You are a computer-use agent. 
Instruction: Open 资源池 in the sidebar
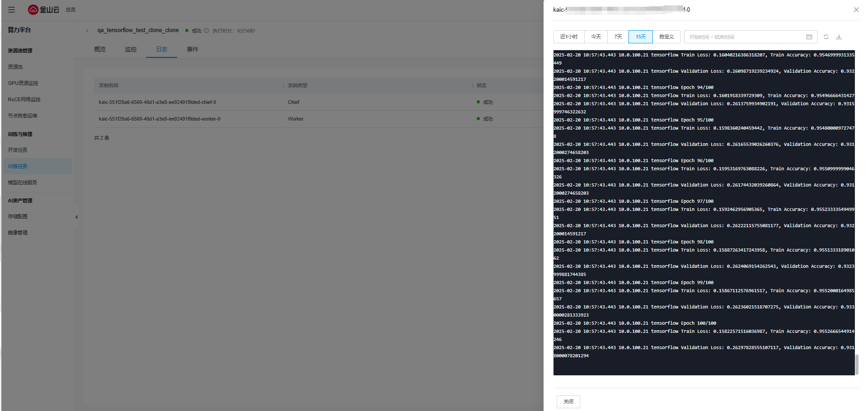tap(15, 67)
